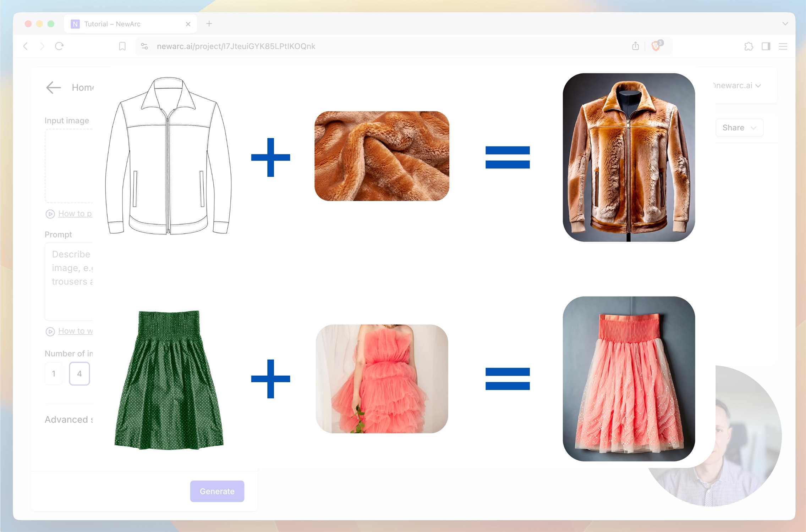This screenshot has width=806, height=532.
Task: Select 4 for number of images
Action: point(79,373)
